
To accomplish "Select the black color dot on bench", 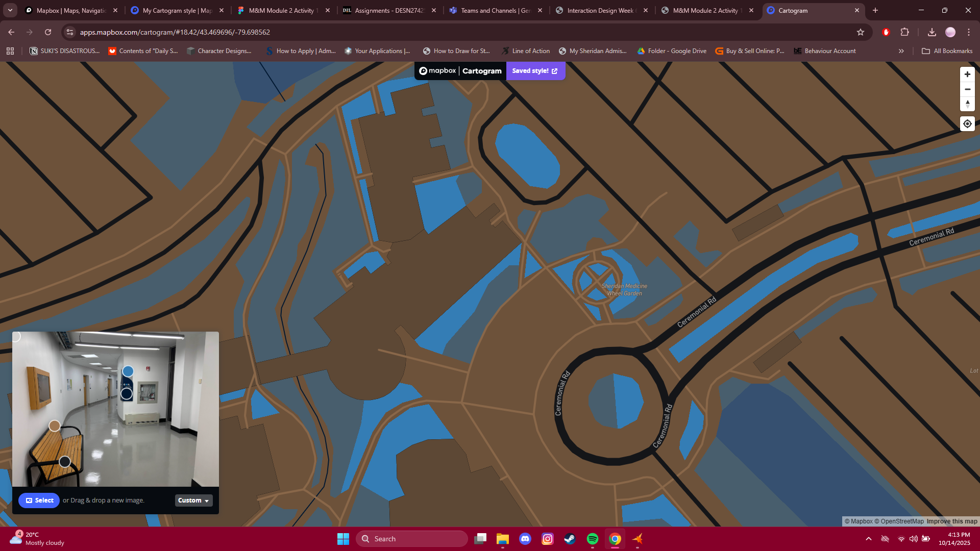I will [65, 462].
